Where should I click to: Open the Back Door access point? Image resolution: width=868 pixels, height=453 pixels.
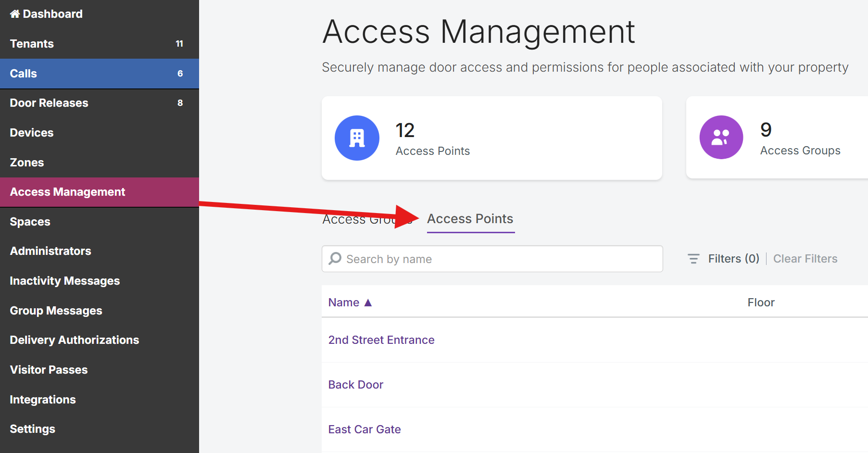click(x=355, y=385)
